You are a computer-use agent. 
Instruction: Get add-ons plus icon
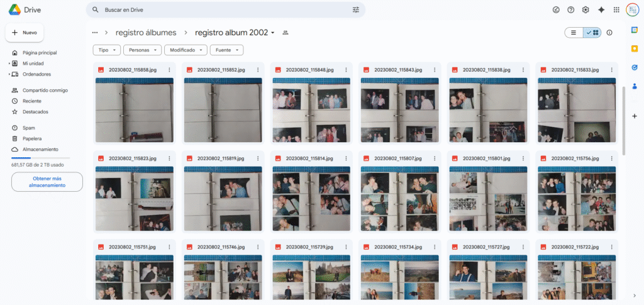click(x=635, y=116)
